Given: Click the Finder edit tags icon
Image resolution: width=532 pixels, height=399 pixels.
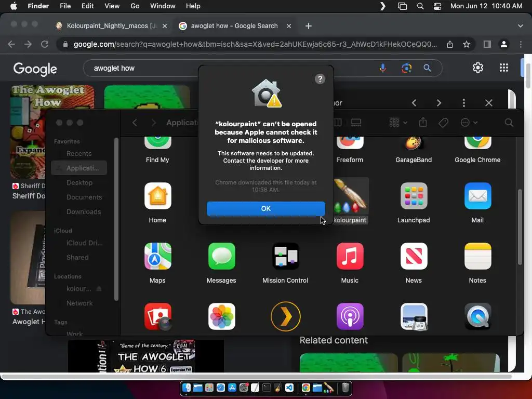Looking at the screenshot, I should (x=443, y=123).
